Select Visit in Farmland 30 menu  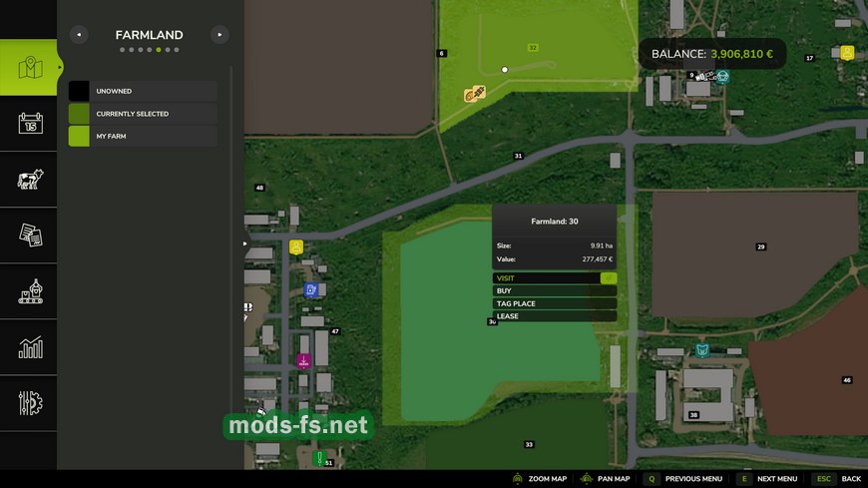[554, 278]
